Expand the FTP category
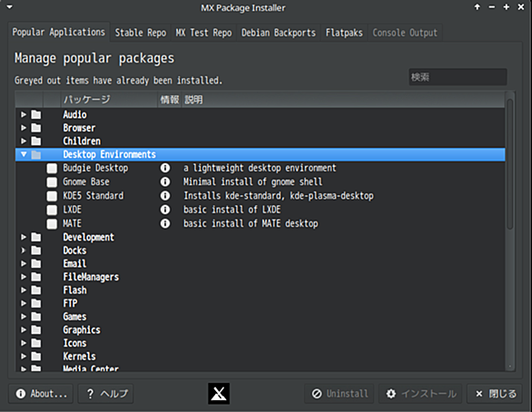The image size is (532, 412). point(24,303)
